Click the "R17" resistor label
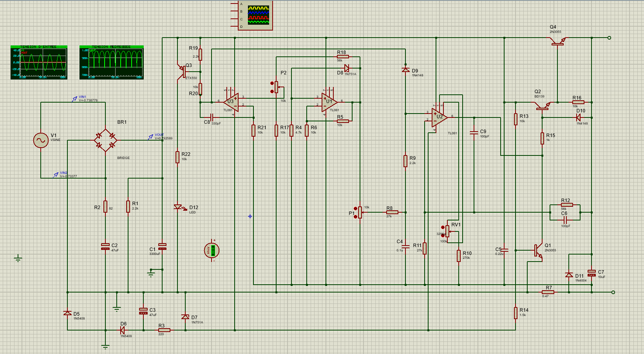 click(284, 128)
